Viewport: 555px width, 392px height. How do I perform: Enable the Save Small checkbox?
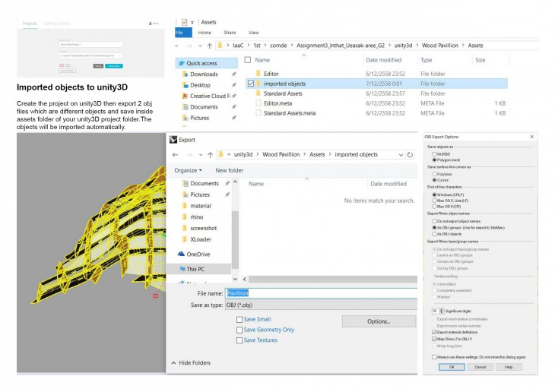[240, 320]
